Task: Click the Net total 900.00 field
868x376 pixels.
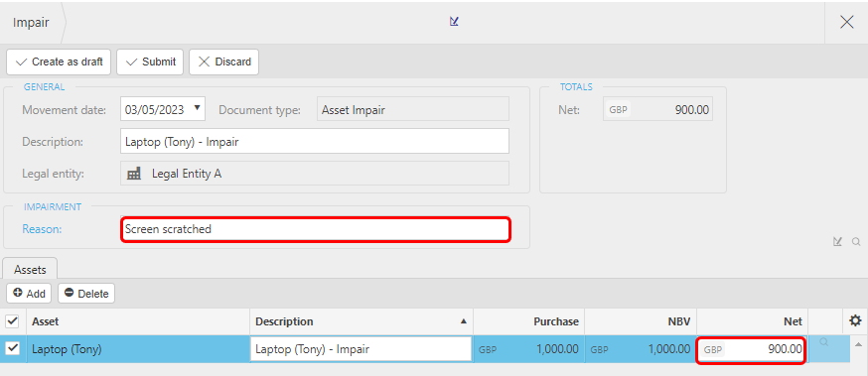Action: click(657, 109)
